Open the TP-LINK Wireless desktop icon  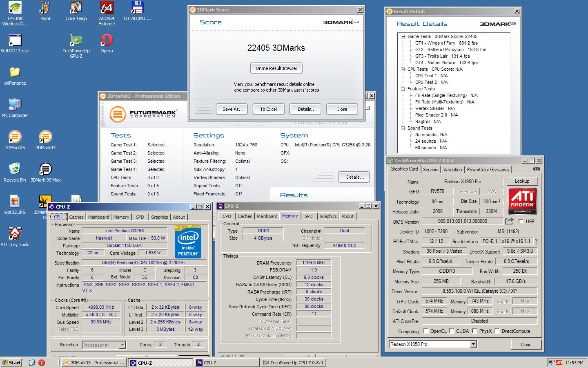click(x=15, y=13)
